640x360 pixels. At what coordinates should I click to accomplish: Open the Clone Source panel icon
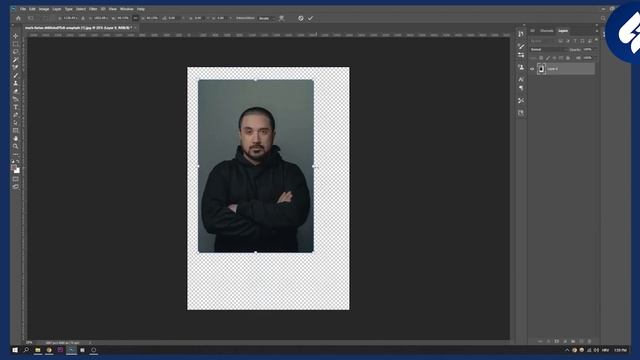521,67
